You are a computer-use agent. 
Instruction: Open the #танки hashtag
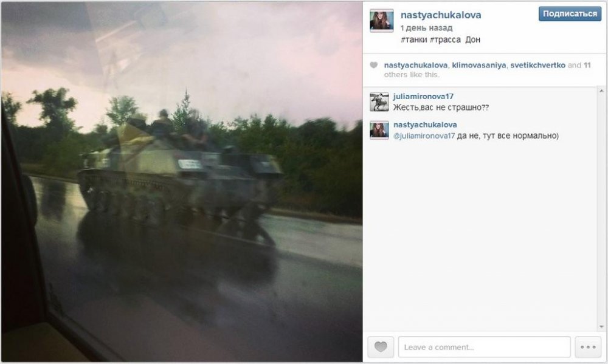pyautogui.click(x=413, y=39)
